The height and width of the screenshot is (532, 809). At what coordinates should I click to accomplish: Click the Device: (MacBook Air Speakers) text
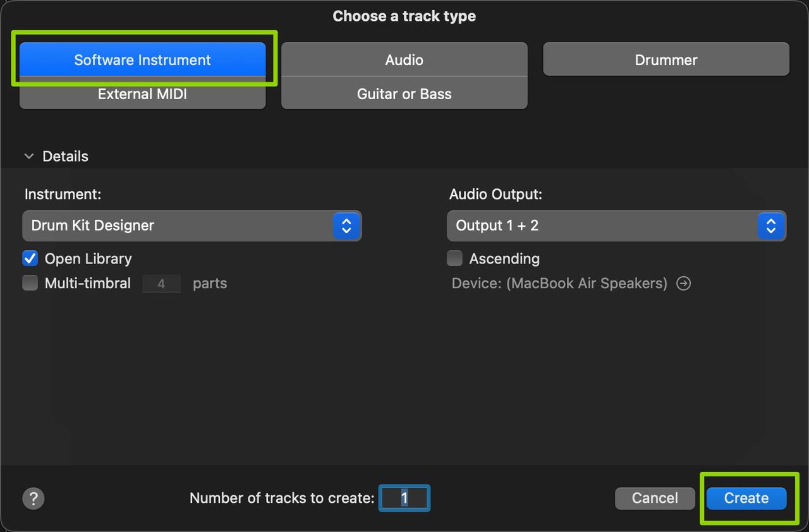[x=559, y=283]
